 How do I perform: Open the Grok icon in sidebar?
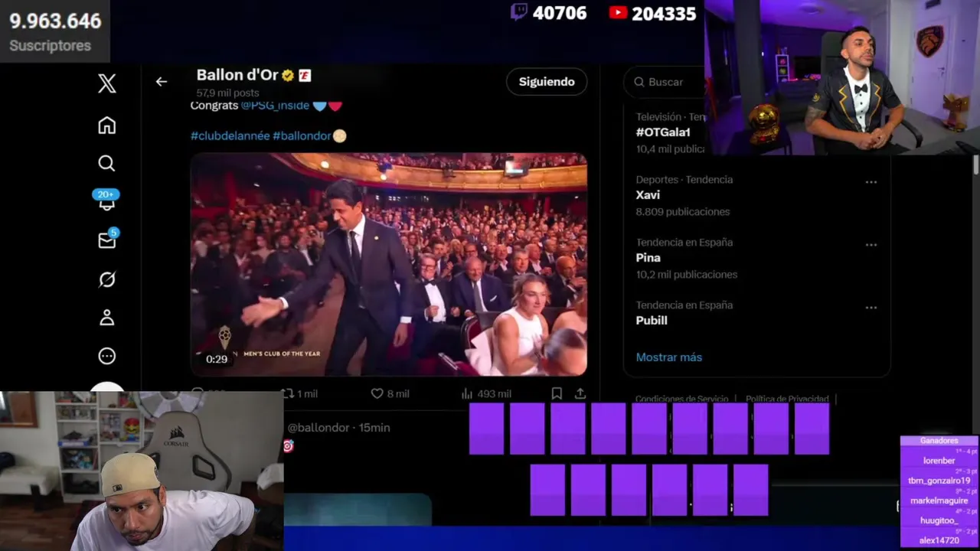pyautogui.click(x=107, y=279)
